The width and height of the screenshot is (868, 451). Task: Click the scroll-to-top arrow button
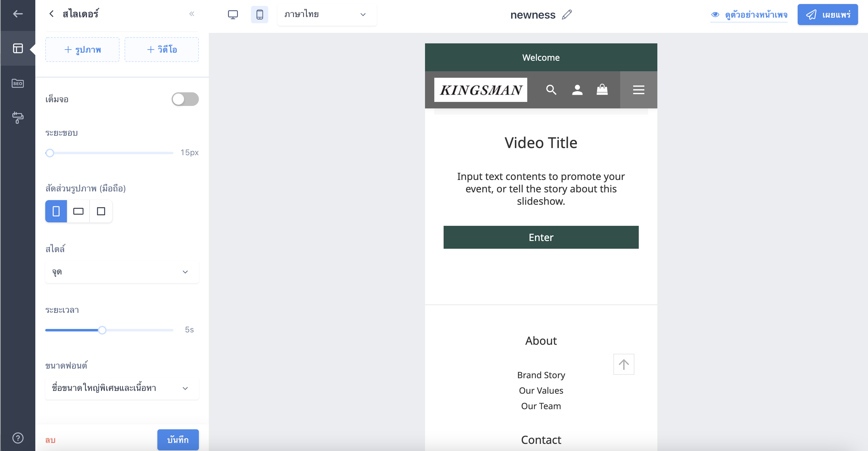[x=624, y=364]
